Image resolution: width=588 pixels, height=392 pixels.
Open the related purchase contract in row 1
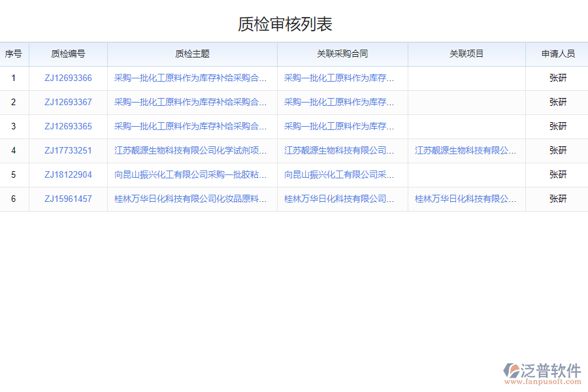(341, 78)
